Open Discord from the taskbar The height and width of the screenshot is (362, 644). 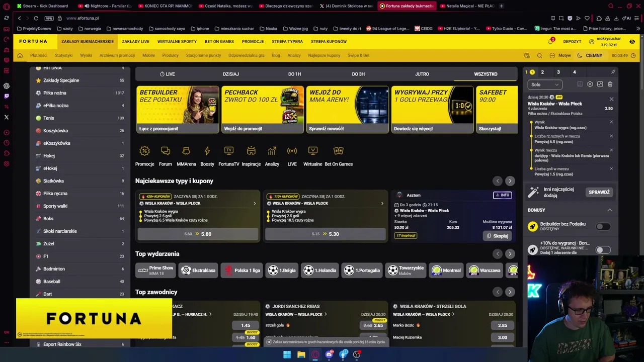click(329, 354)
